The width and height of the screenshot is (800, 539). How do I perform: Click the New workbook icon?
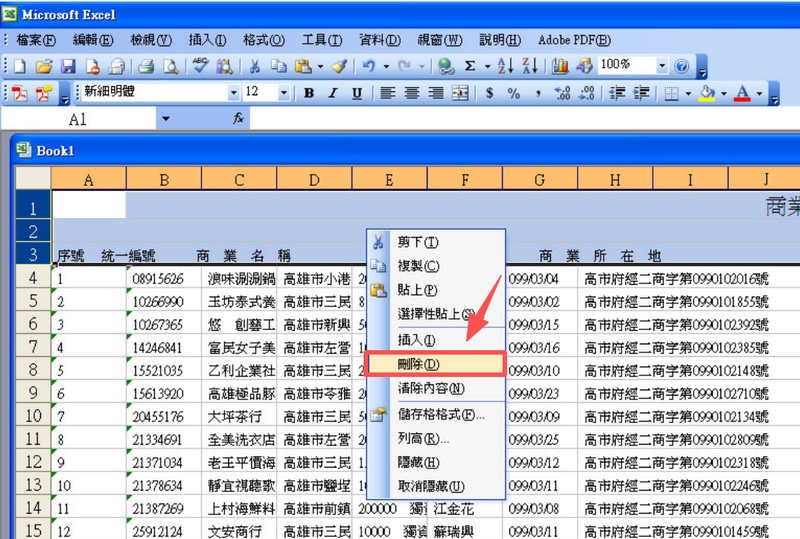pyautogui.click(x=20, y=66)
